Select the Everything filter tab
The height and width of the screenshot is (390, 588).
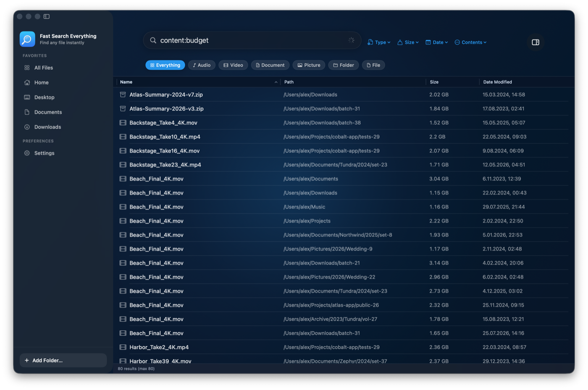(165, 65)
